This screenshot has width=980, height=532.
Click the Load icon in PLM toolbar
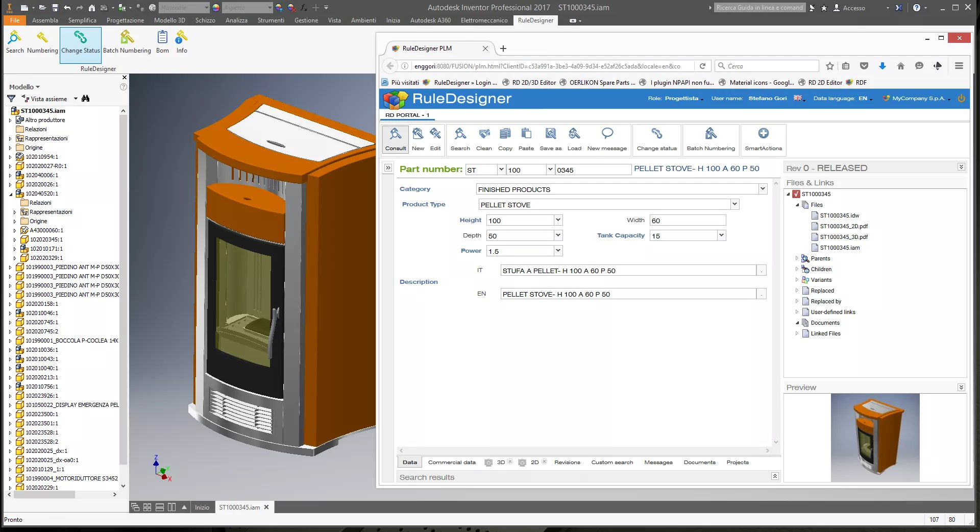tap(574, 139)
